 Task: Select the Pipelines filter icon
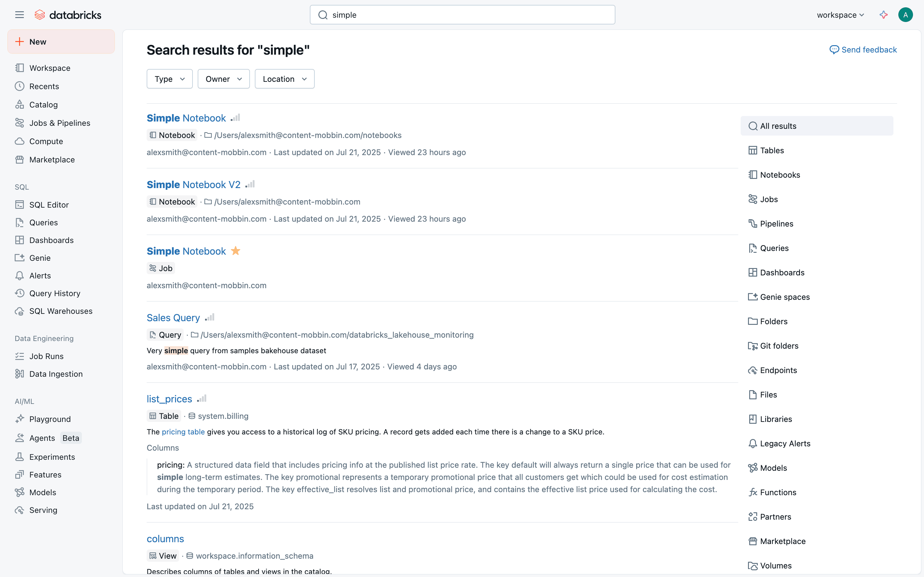pos(753,223)
